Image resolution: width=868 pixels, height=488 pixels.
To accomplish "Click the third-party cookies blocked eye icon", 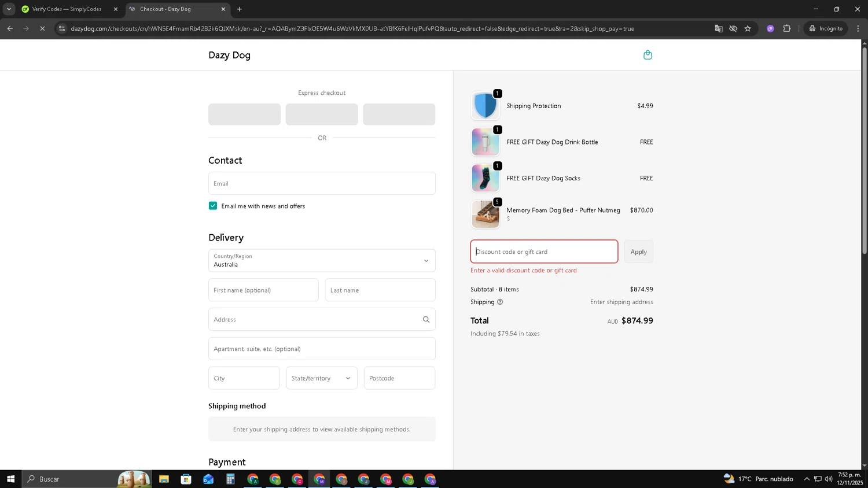I will [x=733, y=28].
